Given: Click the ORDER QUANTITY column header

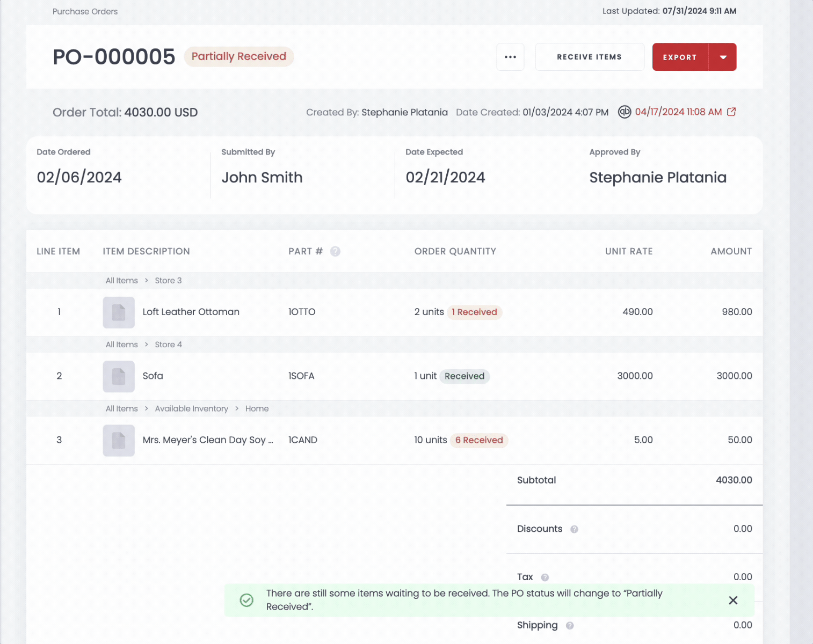Looking at the screenshot, I should tap(455, 251).
